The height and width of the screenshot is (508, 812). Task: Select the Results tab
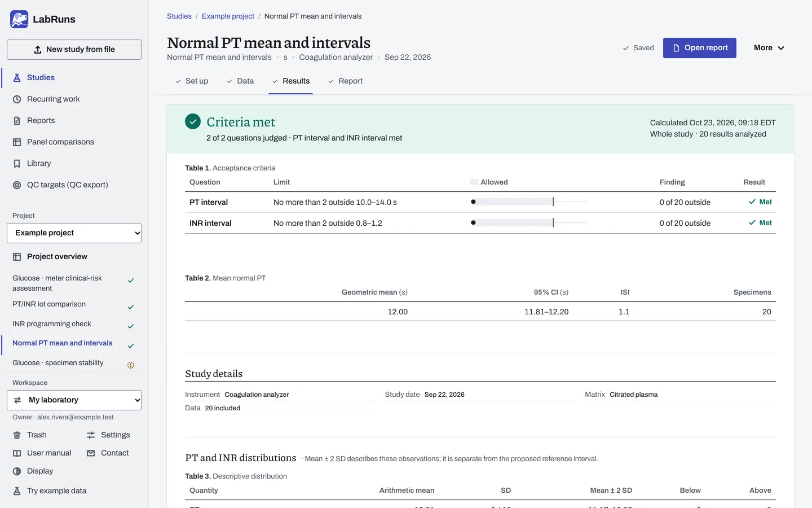pos(291,81)
